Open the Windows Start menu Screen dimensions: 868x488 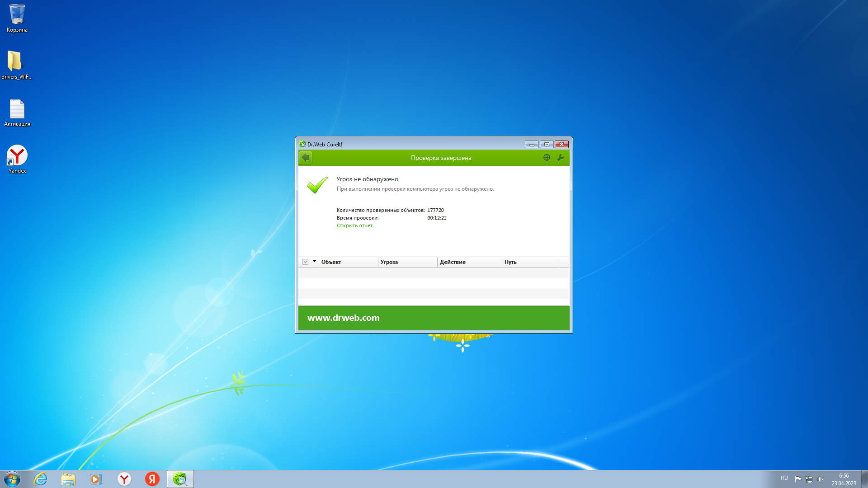click(x=12, y=479)
